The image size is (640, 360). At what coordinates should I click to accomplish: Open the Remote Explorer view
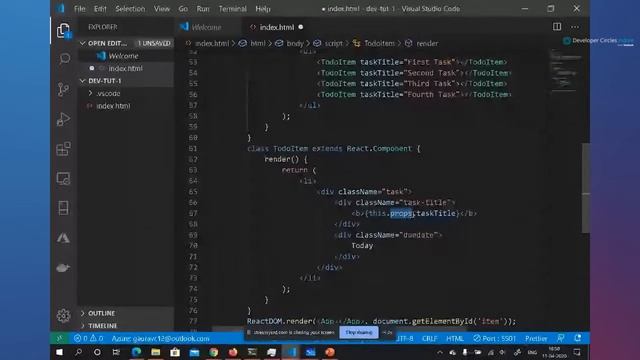pyautogui.click(x=63, y=179)
